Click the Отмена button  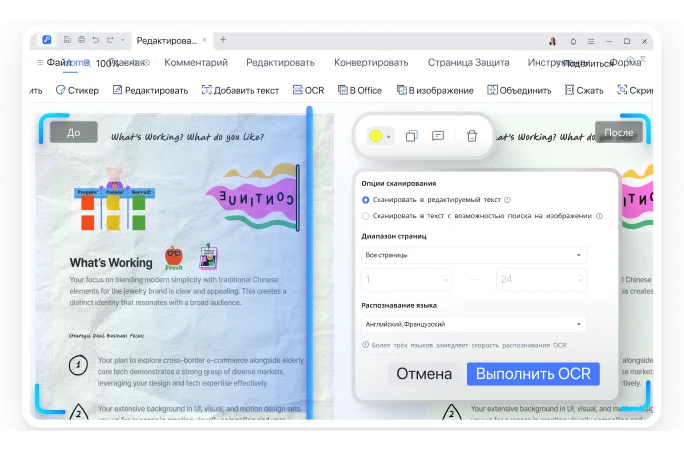pyautogui.click(x=424, y=374)
